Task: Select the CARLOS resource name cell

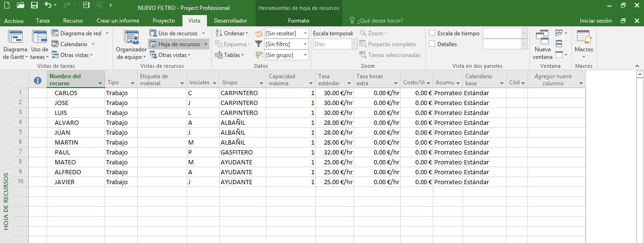Action: [76, 93]
